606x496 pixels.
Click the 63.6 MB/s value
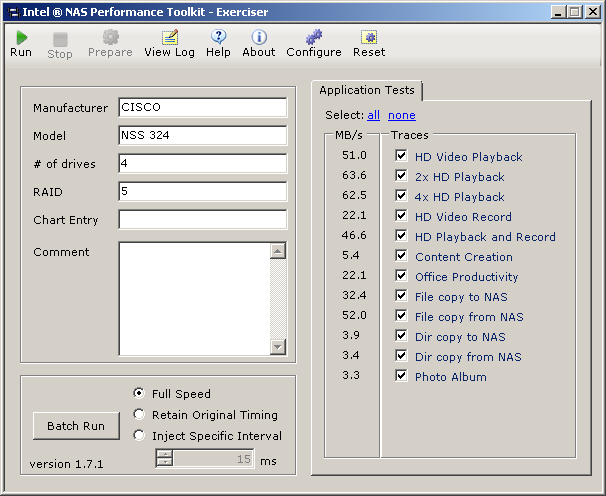(354, 176)
